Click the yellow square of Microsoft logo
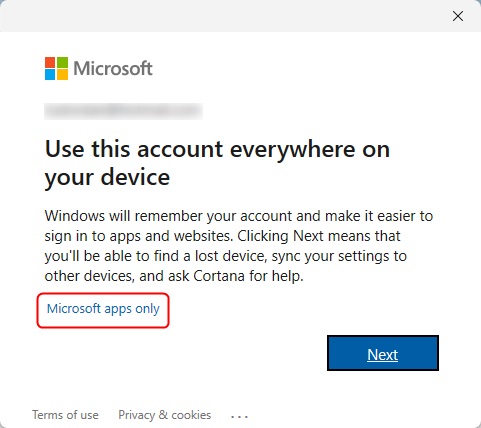This screenshot has height=428, width=481. point(62,74)
